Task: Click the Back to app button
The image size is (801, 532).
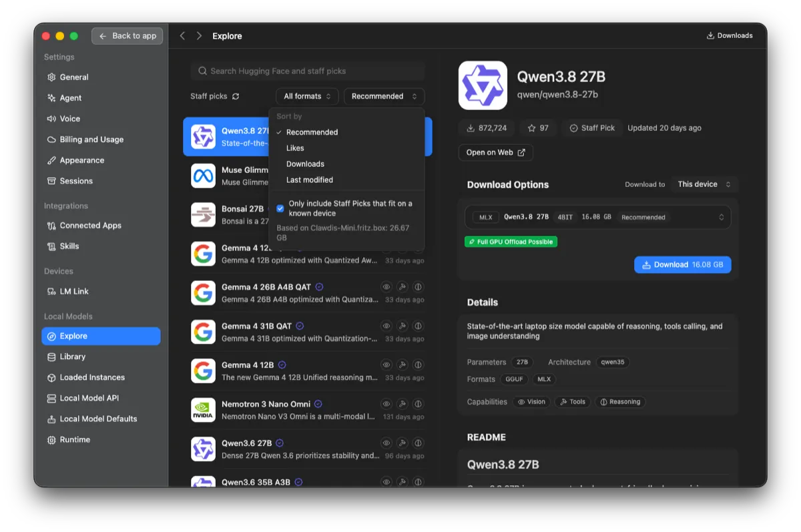Action: pyautogui.click(x=127, y=36)
